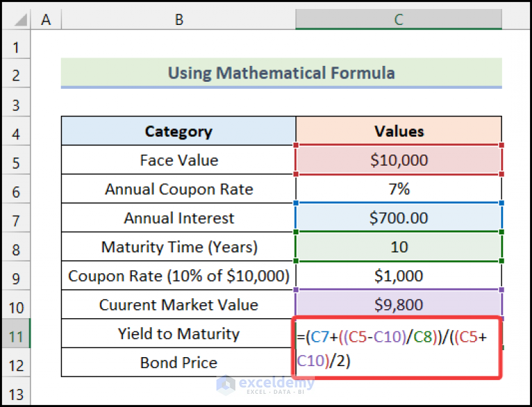The image size is (532, 407).
Task: Select column B header
Action: pos(178,19)
